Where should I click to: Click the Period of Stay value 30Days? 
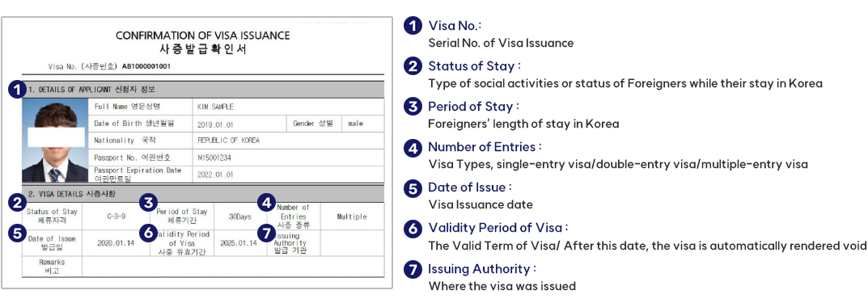[x=240, y=217]
